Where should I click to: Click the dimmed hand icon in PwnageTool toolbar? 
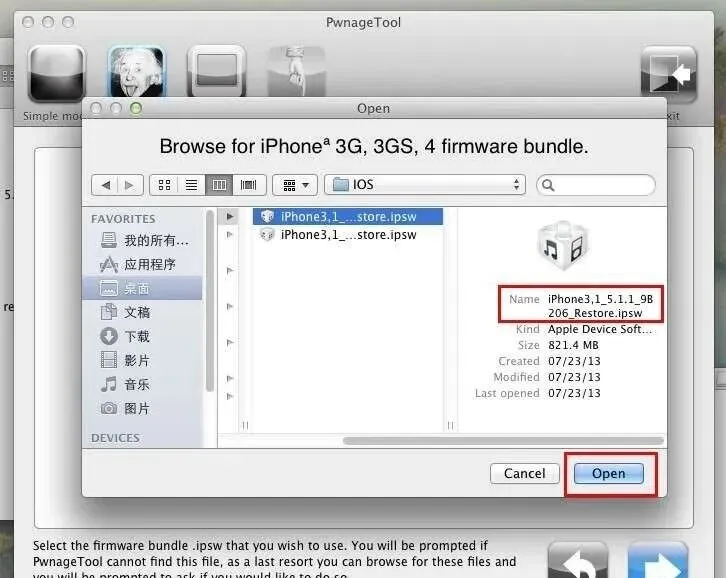pos(296,71)
